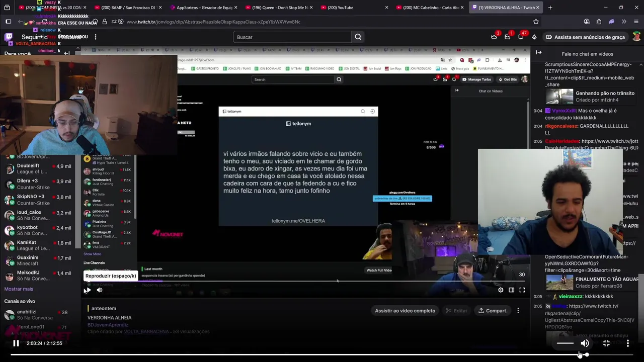
Task: Click the 'Assistir ao vídeo completo' button
Action: click(405, 311)
